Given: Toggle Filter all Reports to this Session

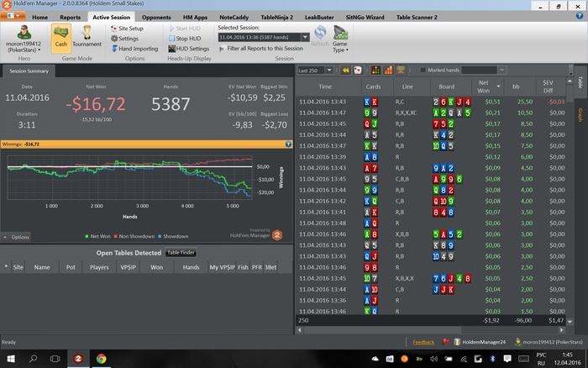Looking at the screenshot, I should pos(261,49).
